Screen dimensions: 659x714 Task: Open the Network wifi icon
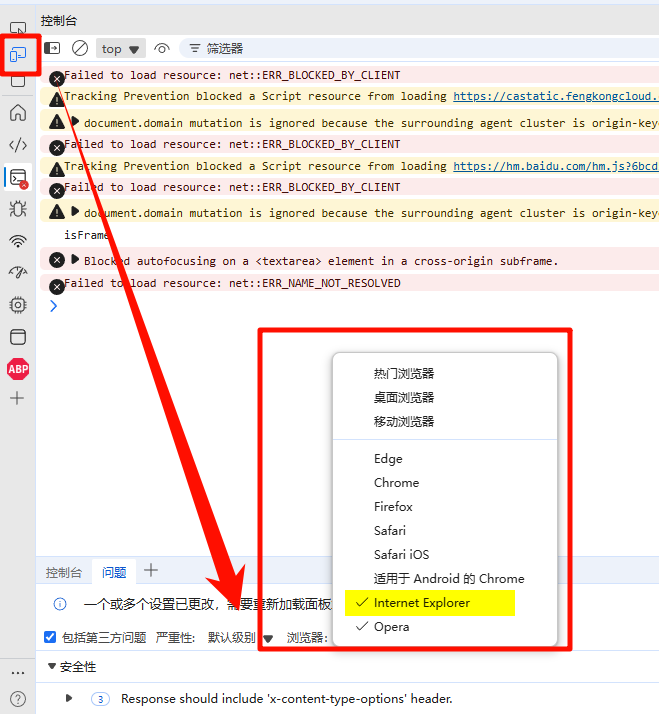coord(18,241)
